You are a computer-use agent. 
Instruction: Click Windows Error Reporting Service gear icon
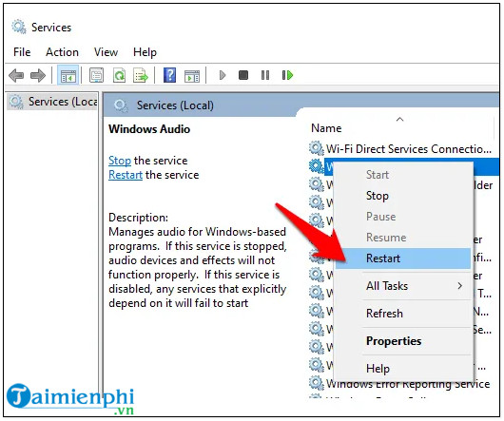317,383
